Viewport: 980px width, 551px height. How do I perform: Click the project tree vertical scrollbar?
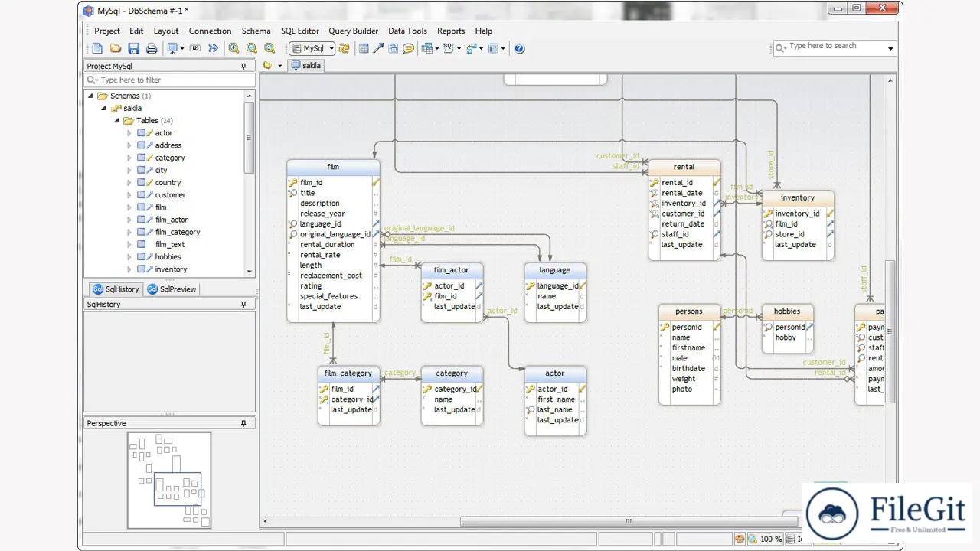pyautogui.click(x=249, y=136)
